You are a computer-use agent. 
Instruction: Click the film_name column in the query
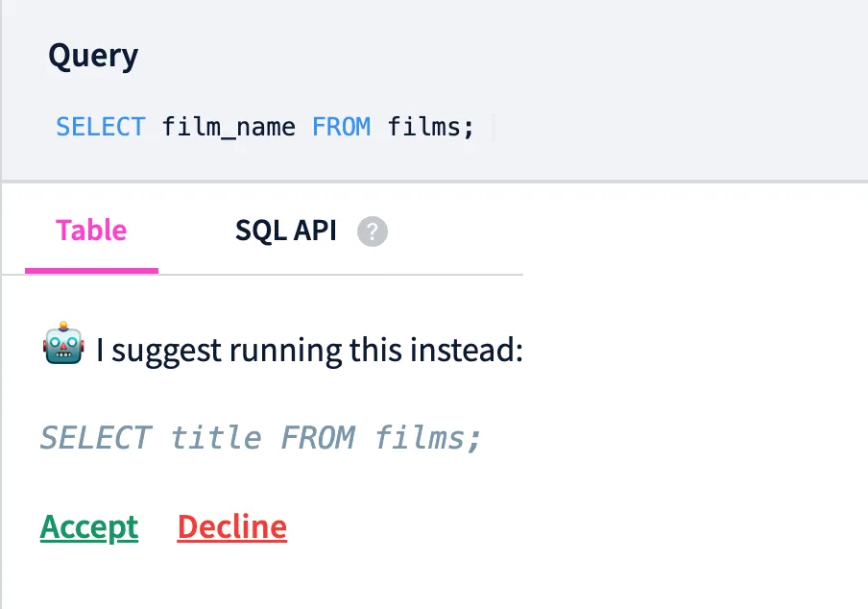click(x=228, y=126)
